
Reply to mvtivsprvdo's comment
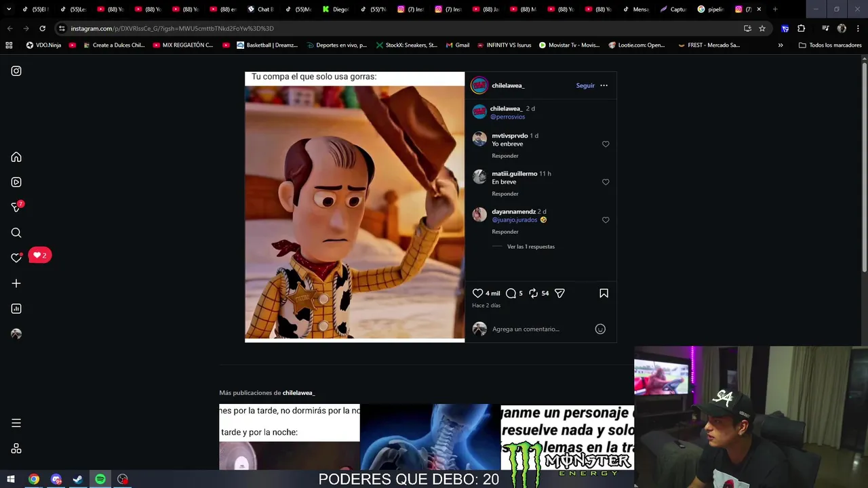[x=505, y=156]
